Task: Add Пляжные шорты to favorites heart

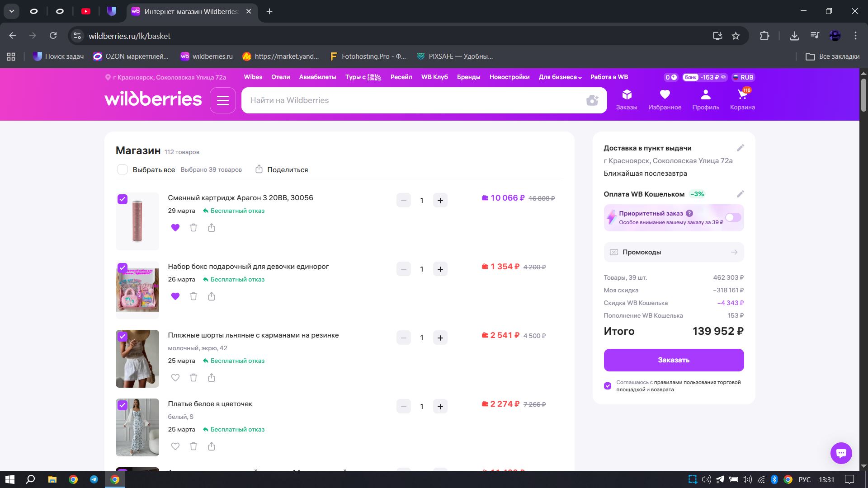Action: click(175, 378)
